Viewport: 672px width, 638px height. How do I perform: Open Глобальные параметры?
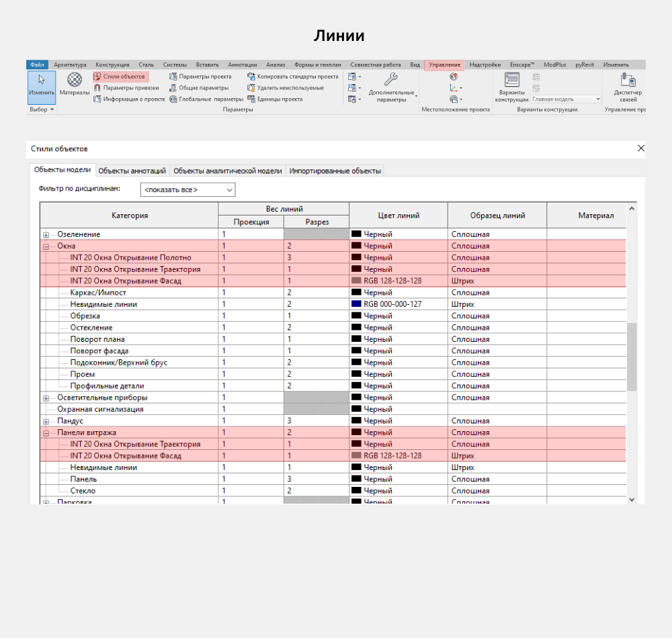pyautogui.click(x=206, y=99)
